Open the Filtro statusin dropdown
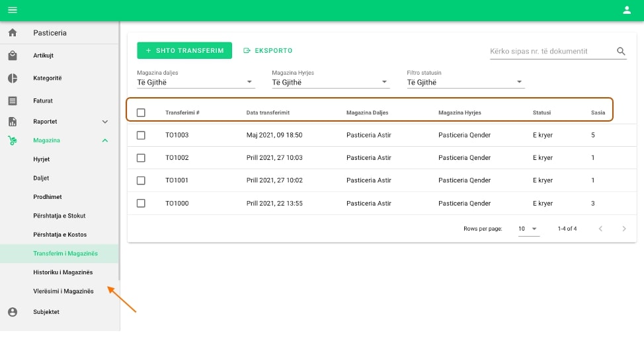The width and height of the screenshot is (644, 349). (x=465, y=82)
